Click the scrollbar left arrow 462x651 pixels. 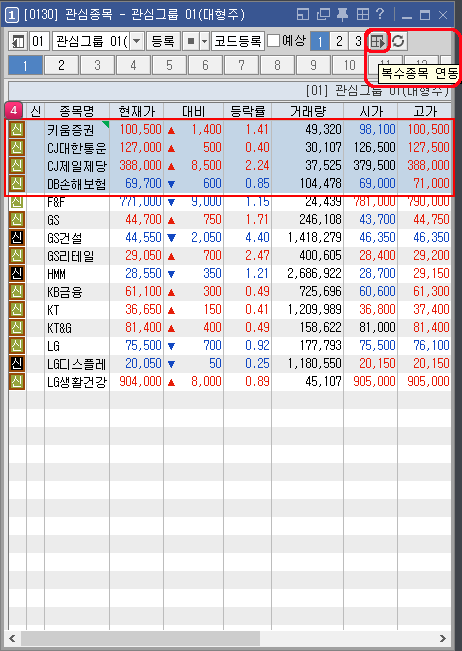tap(12, 638)
